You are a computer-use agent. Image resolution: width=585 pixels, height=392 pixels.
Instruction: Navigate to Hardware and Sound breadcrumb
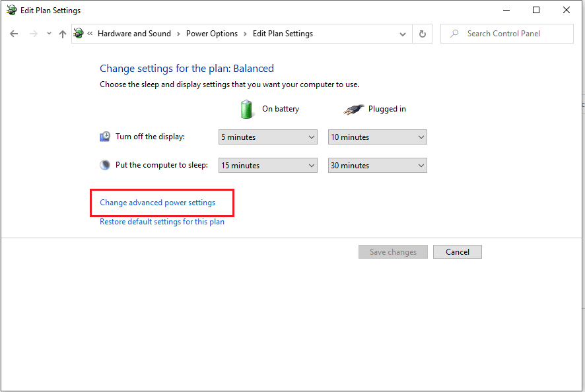click(x=134, y=33)
